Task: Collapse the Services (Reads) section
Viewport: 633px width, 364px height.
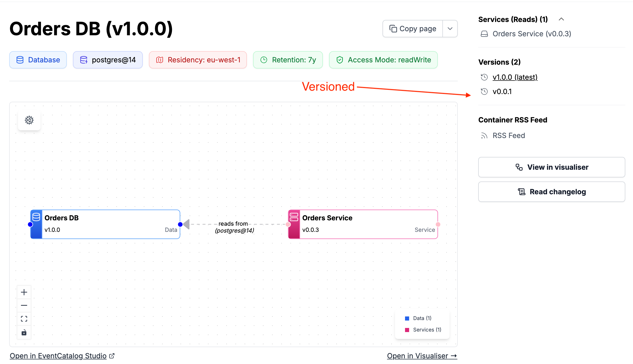Action: coord(561,19)
